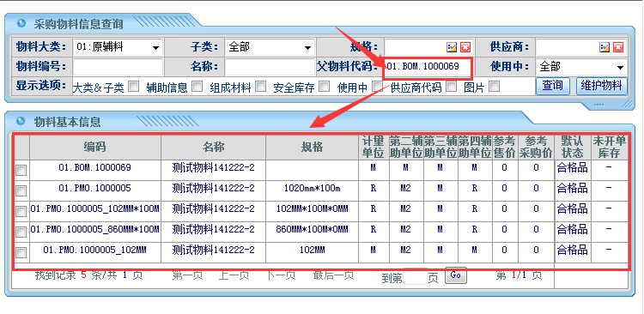Click the 物料基本信息 panel header icon
Viewport: 644px width, 314px height.
coord(21,122)
